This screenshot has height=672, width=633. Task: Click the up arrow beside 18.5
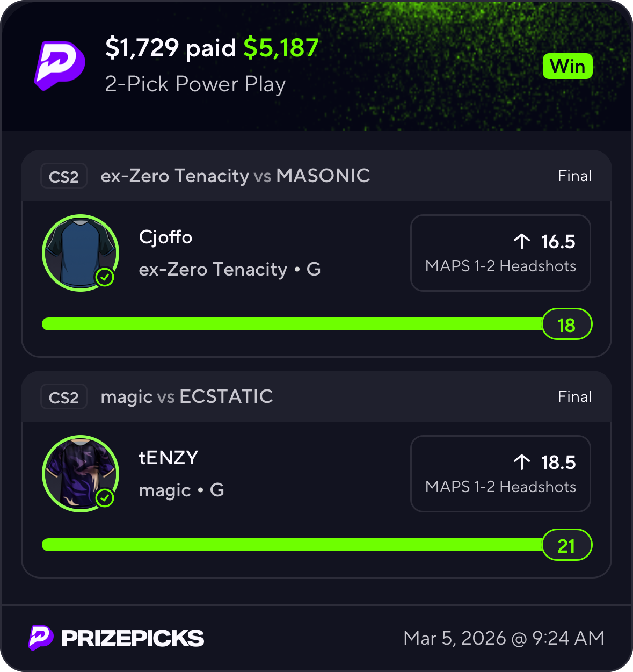tap(521, 463)
